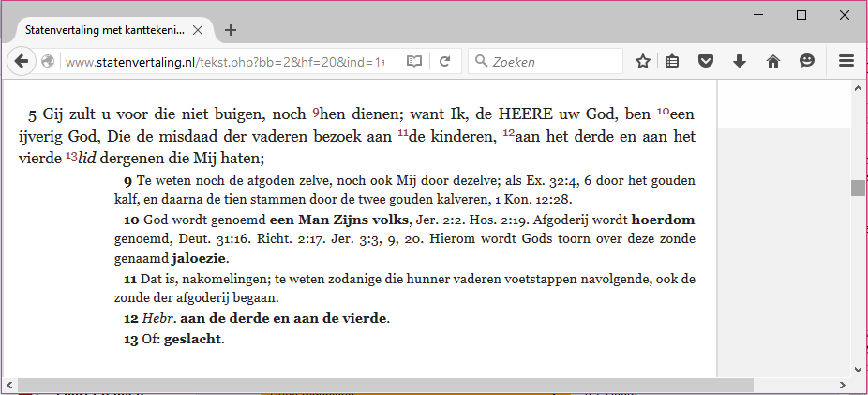Open the smiley chat icon
Image resolution: width=868 pixels, height=395 pixels.
tap(807, 61)
